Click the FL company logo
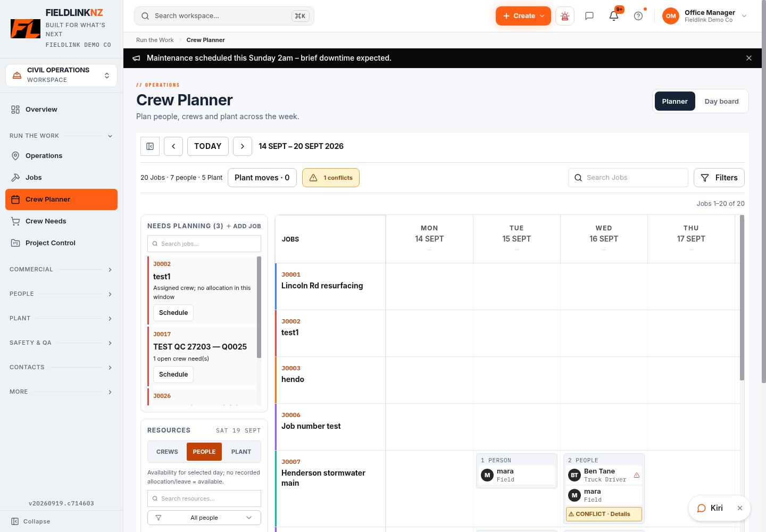The image size is (766, 532). [x=26, y=29]
